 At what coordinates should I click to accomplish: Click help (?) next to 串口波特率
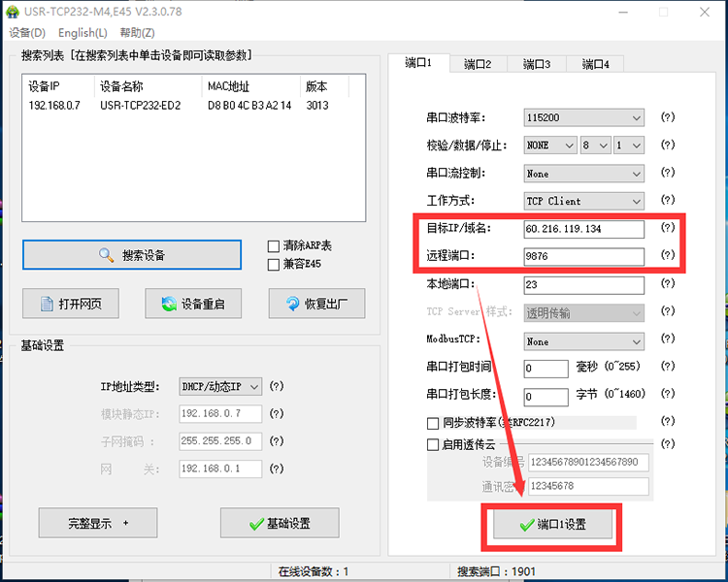667,117
